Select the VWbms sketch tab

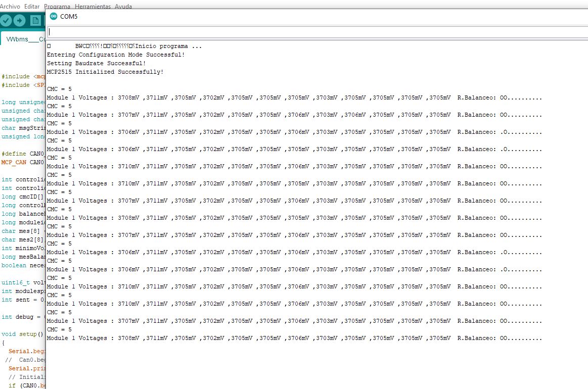click(x=24, y=39)
